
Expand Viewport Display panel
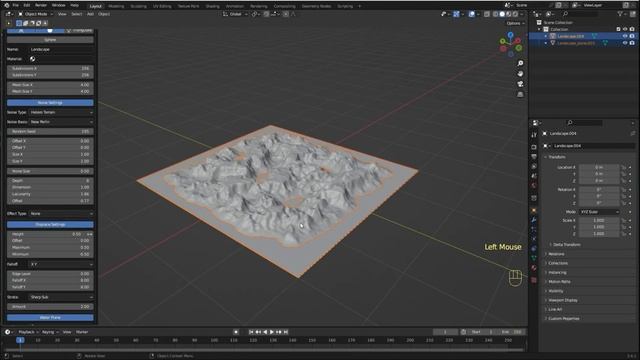[562, 300]
